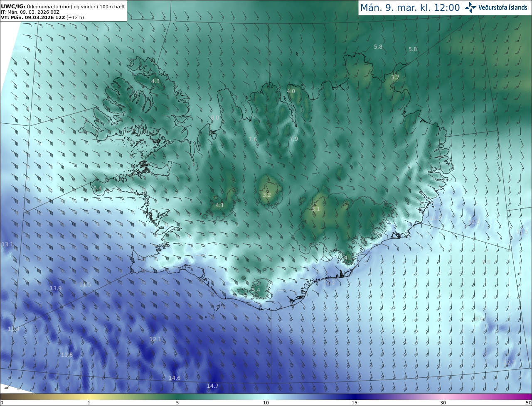Click the 'Mán. 9. mar. kl. 12:00' timestamp
This screenshot has width=532, height=406.
point(410,7)
